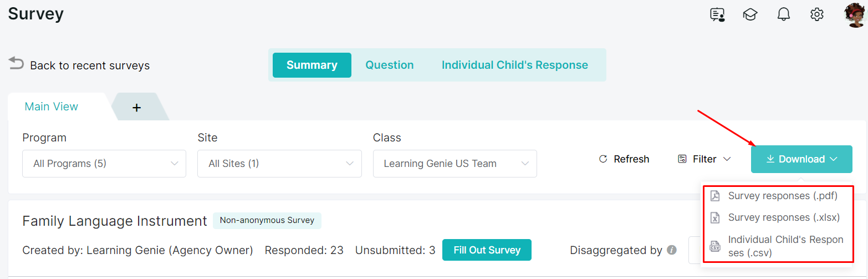Click the Refresh button
Screen dimensions: 868x279
pos(624,159)
